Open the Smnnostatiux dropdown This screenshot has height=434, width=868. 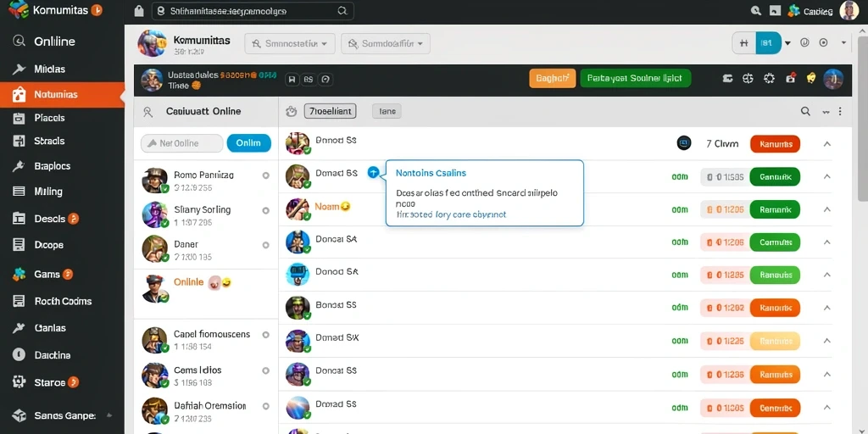coord(290,43)
